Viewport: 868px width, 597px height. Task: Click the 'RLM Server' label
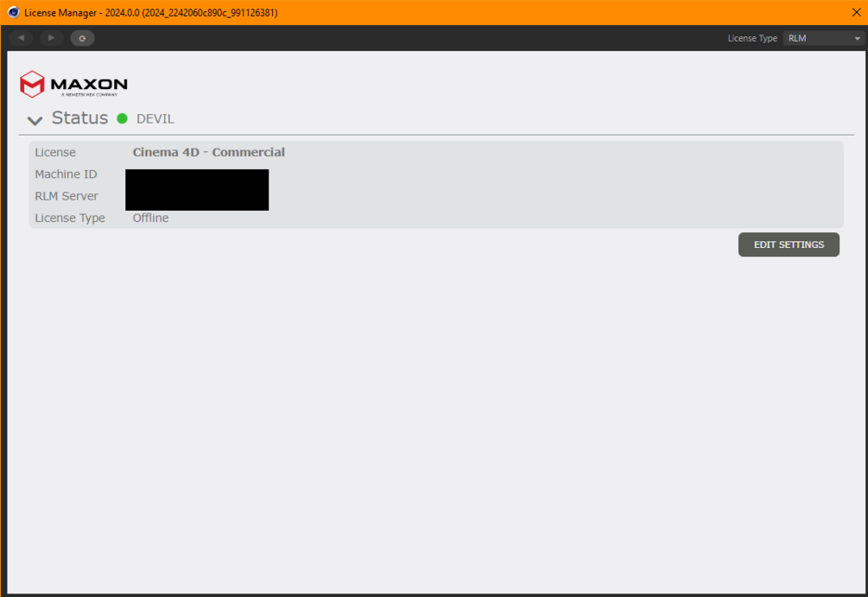(x=67, y=196)
